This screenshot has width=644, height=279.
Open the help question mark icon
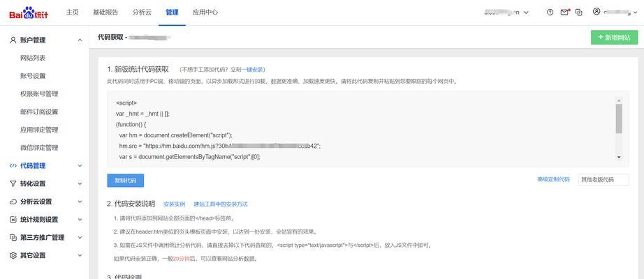[550, 13]
